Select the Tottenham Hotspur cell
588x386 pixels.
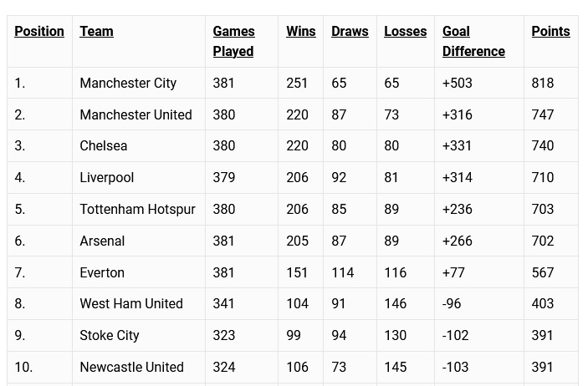tap(137, 209)
